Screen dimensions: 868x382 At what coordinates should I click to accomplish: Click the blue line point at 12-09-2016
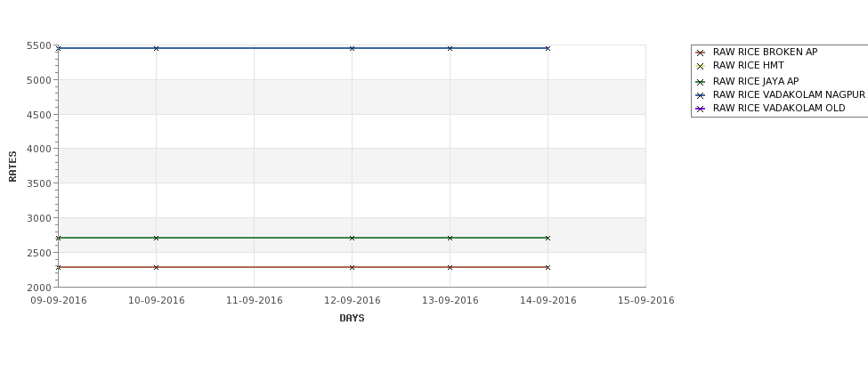click(352, 48)
